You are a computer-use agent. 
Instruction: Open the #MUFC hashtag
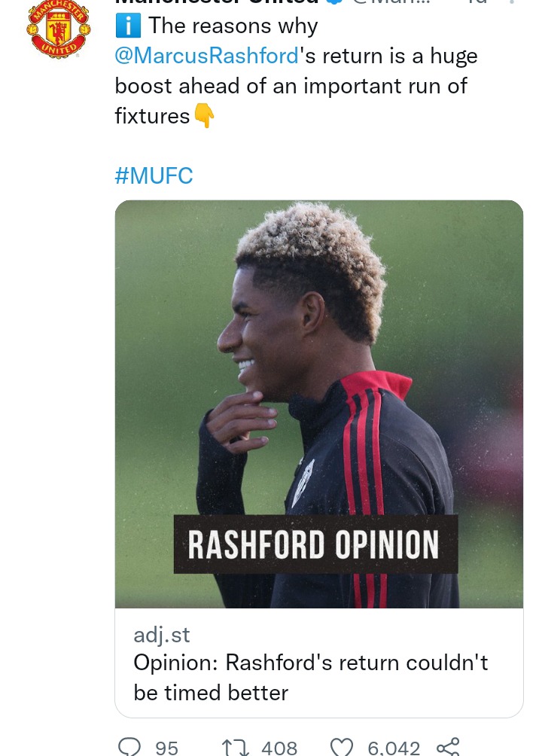pyautogui.click(x=154, y=175)
